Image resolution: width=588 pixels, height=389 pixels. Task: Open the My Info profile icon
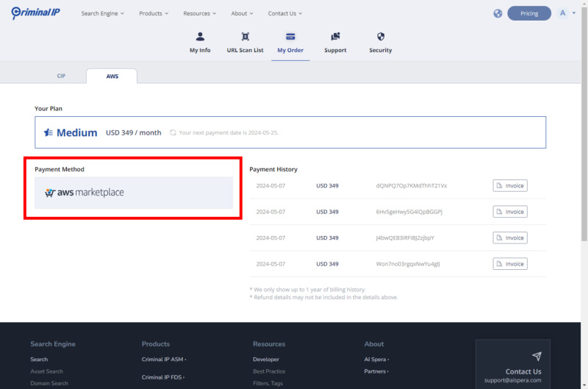pos(200,36)
